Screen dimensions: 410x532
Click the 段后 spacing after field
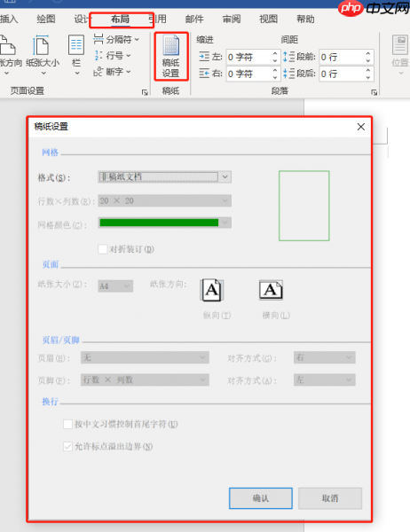point(346,74)
